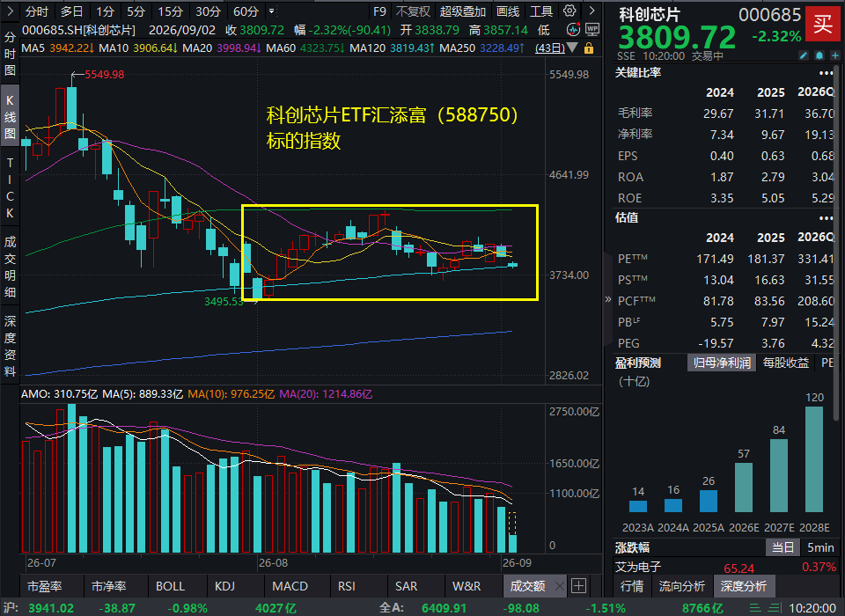
Task: Click the right arrow beside the settings gear
Action: (x=591, y=11)
